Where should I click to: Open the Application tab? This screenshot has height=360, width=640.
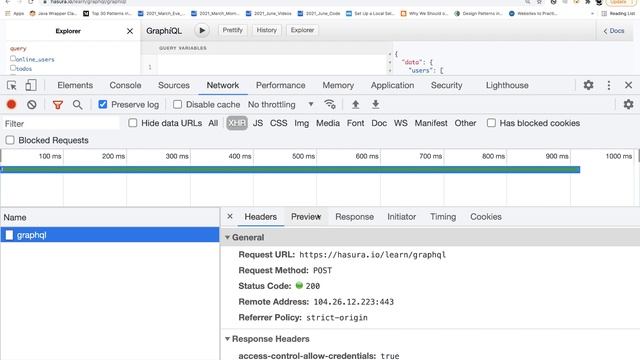point(392,85)
